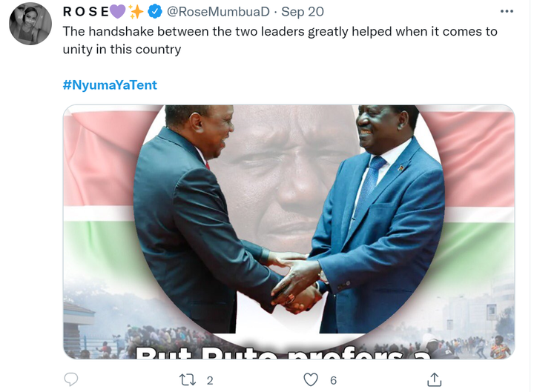This screenshot has width=534, height=392.
Task: Open the Sep 20 timestamp link
Action: pyautogui.click(x=303, y=12)
